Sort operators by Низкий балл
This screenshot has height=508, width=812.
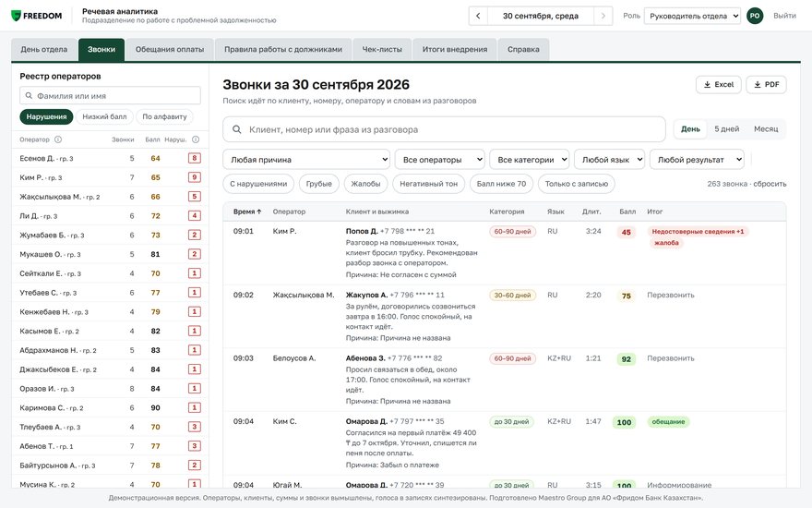click(x=104, y=116)
